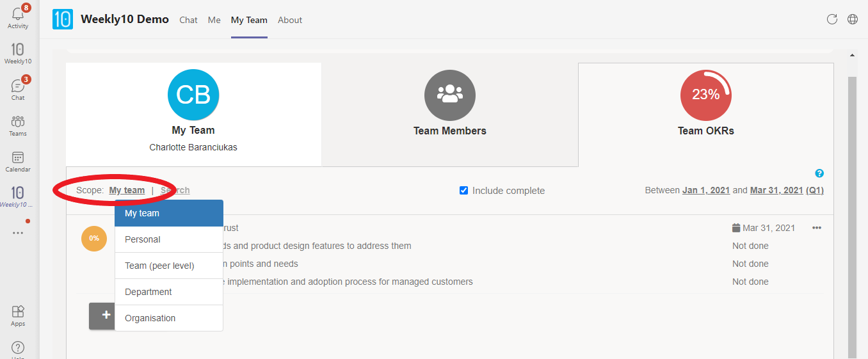Click Not done beside product design features
868x359 pixels.
pyautogui.click(x=750, y=246)
